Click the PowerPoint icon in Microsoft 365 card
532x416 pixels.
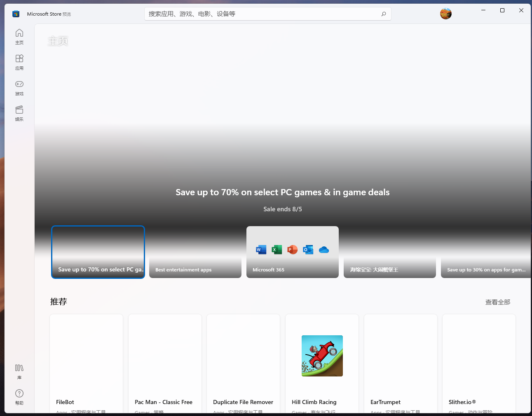pyautogui.click(x=293, y=250)
